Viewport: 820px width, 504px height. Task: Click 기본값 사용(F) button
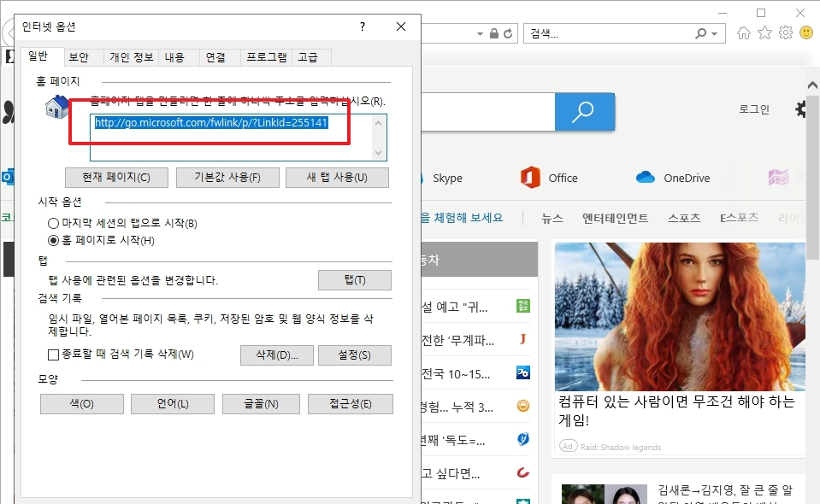coord(227,178)
